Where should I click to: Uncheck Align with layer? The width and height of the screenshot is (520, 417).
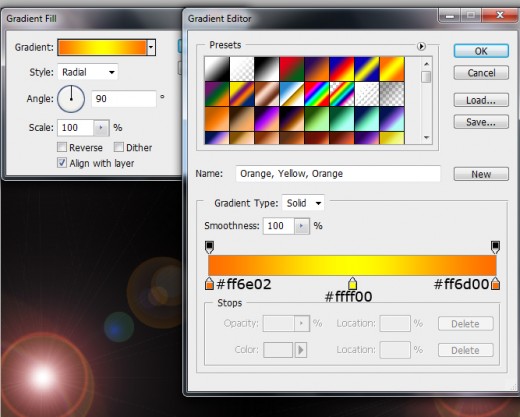coord(62,163)
